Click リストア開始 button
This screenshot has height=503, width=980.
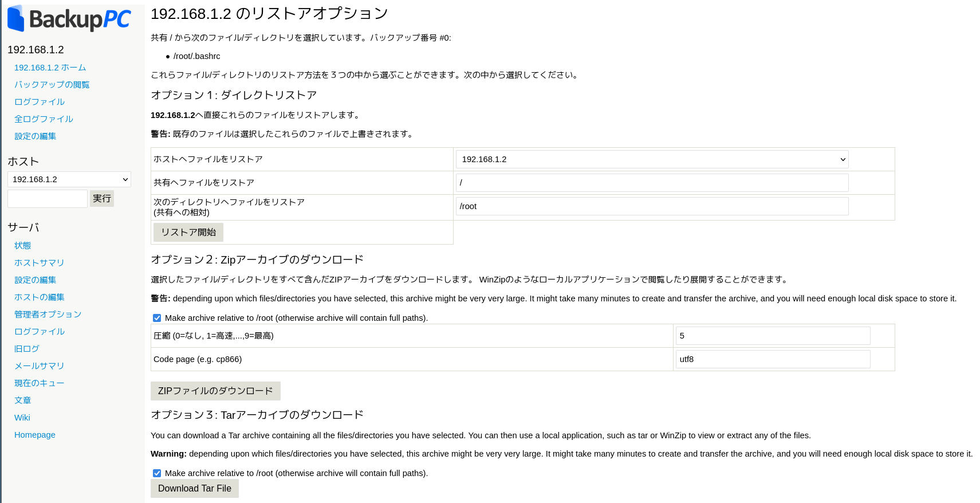[x=188, y=232]
